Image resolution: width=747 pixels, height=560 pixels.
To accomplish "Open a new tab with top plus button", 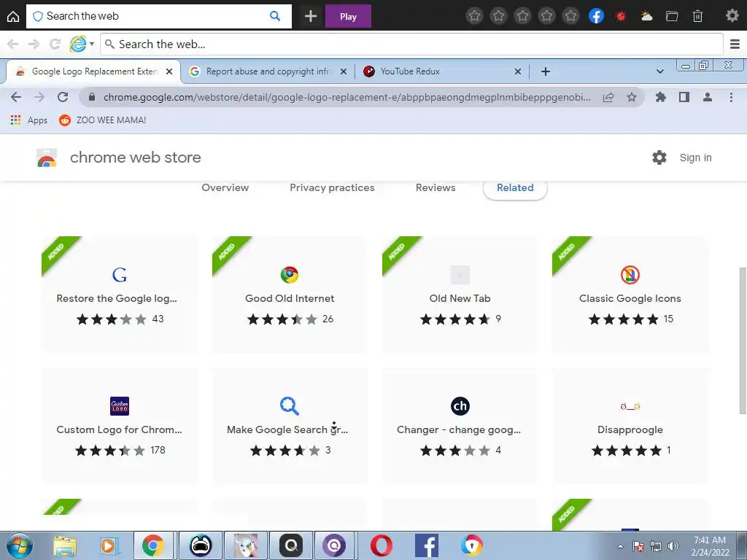I will pyautogui.click(x=311, y=16).
